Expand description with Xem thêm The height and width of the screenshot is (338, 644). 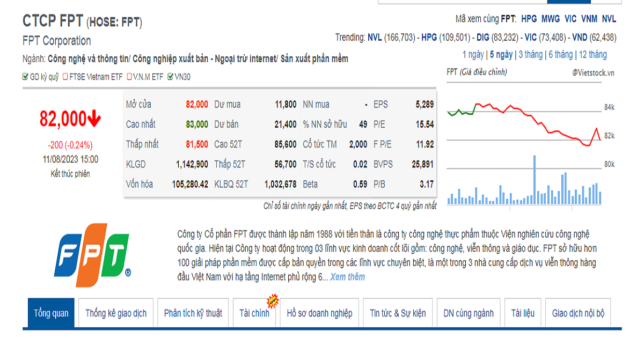347,277
